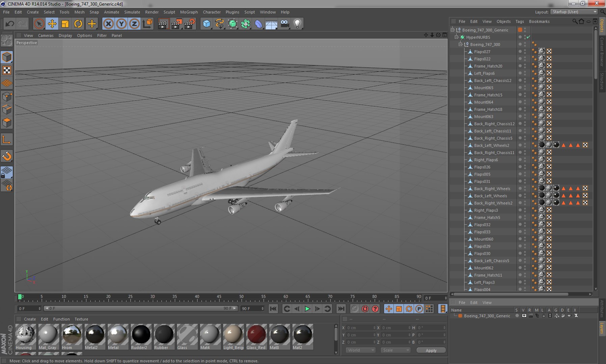Select the Light_Beige material swatch
The image size is (606, 364).
233,337
